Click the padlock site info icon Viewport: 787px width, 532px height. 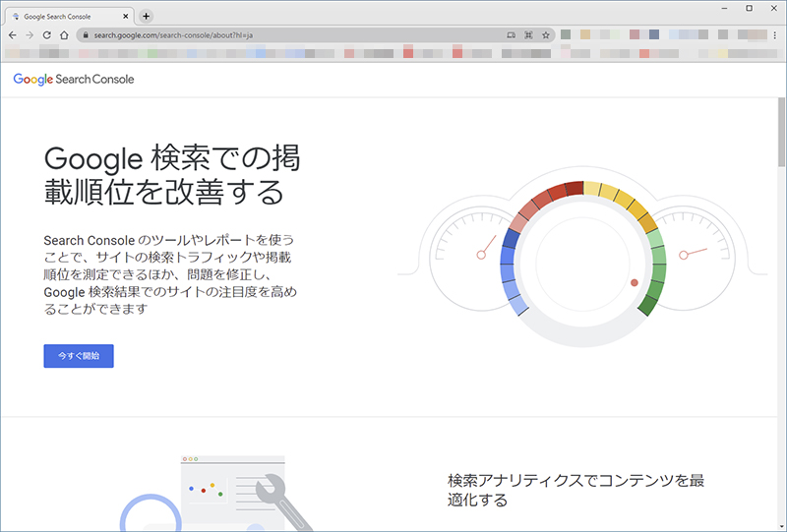pyautogui.click(x=86, y=35)
